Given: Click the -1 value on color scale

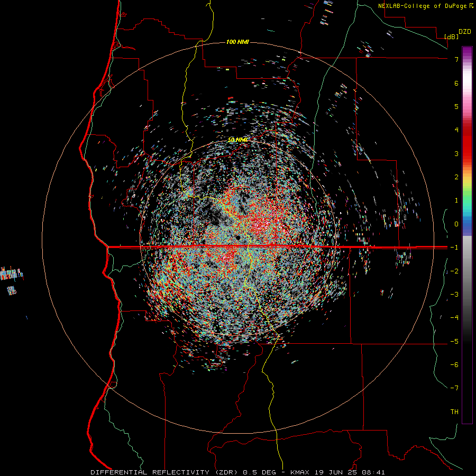Looking at the screenshot, I should tap(454, 248).
